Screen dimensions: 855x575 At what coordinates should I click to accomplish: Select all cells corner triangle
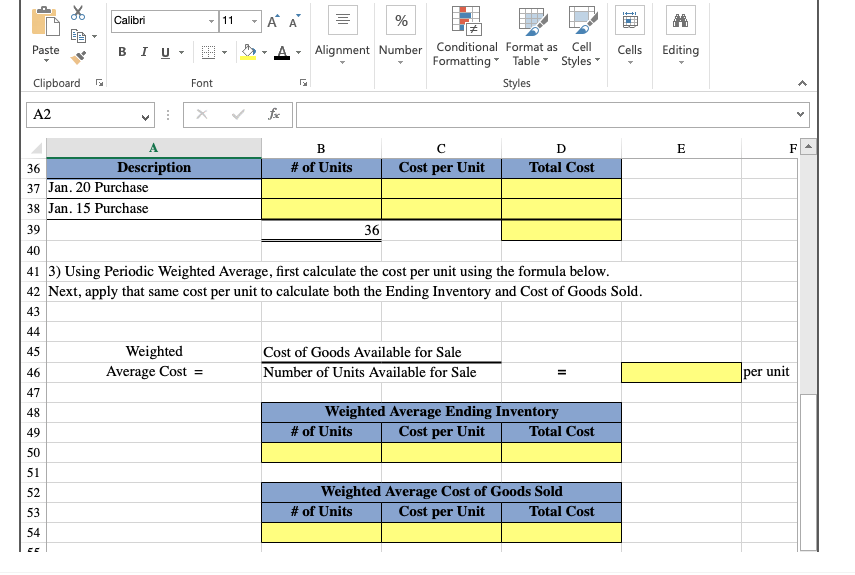[x=36, y=148]
